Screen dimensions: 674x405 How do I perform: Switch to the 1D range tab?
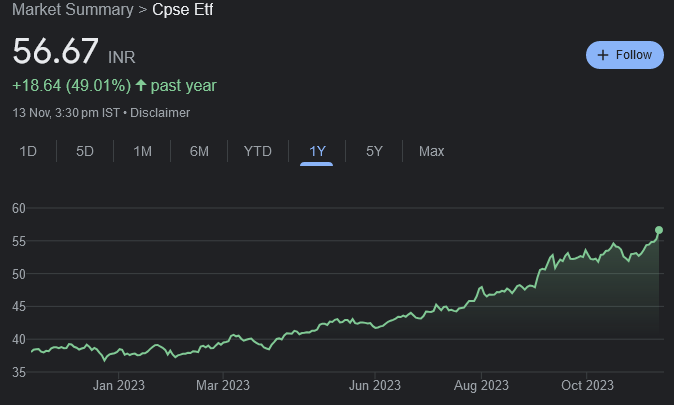point(29,151)
